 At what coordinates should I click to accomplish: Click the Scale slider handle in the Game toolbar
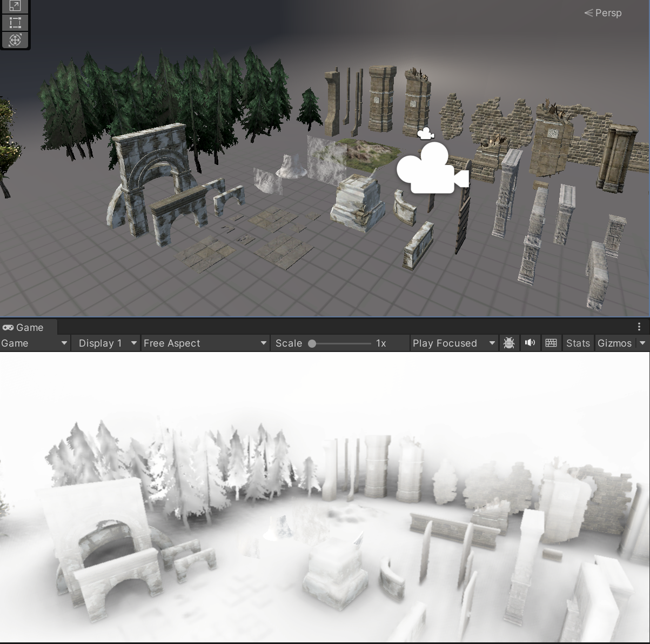pyautogui.click(x=312, y=343)
